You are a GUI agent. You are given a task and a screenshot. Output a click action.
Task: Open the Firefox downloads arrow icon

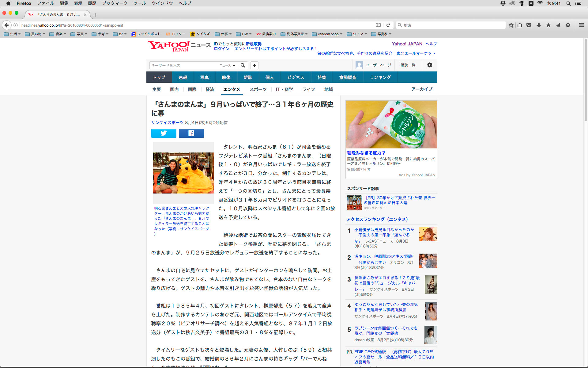click(x=538, y=25)
